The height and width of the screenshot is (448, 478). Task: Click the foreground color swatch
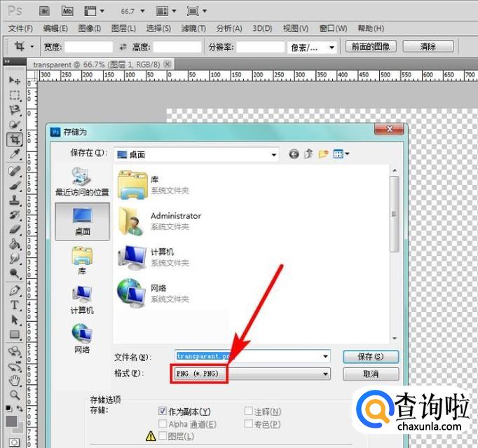pos(12,421)
